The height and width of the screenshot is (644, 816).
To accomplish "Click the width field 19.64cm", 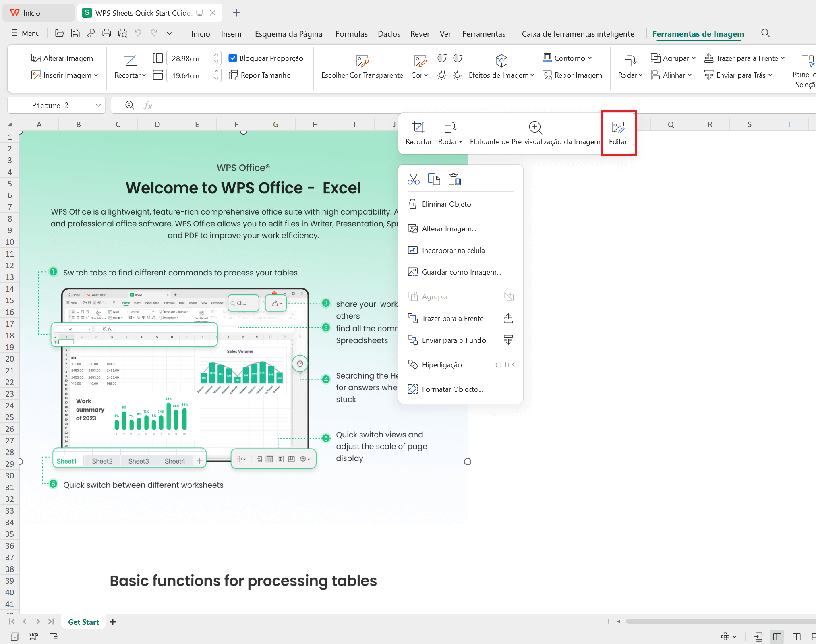I will point(189,75).
